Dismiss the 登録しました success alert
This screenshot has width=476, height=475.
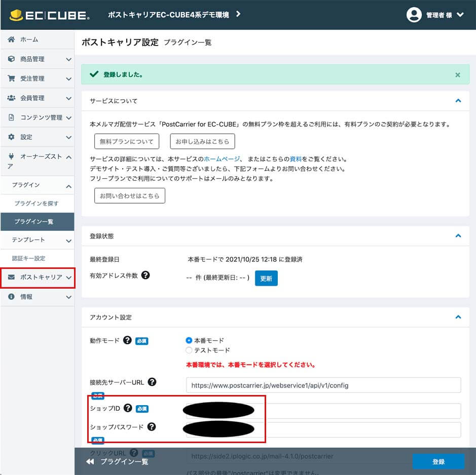[458, 75]
